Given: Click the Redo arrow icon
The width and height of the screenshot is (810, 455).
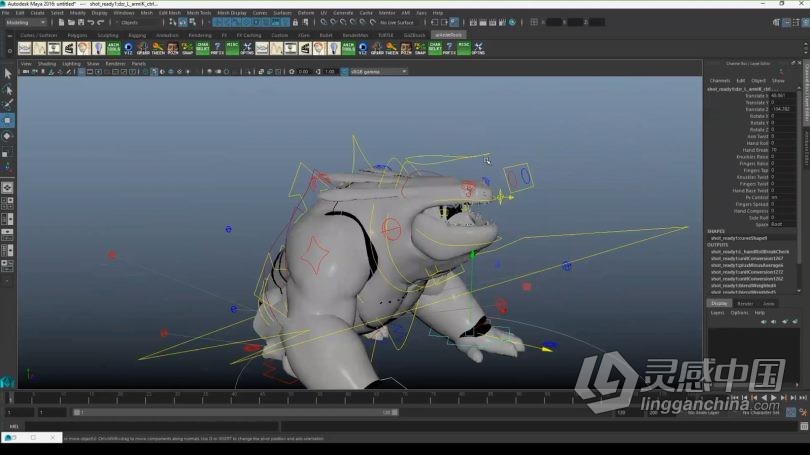Looking at the screenshot, I should [x=101, y=22].
